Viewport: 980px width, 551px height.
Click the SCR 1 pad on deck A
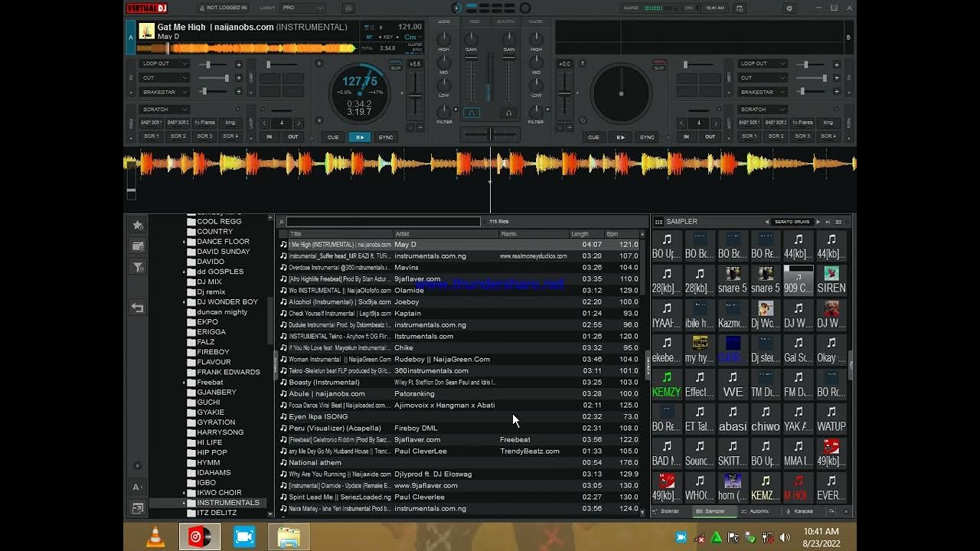point(152,136)
